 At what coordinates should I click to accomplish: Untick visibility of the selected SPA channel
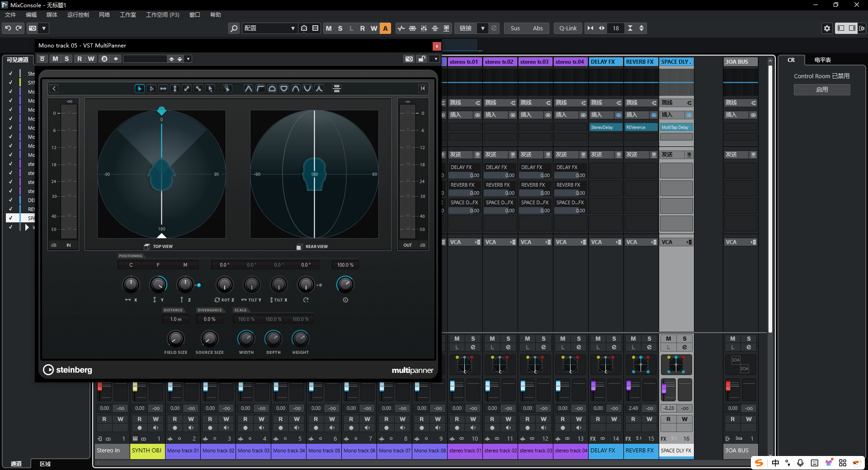click(x=10, y=218)
